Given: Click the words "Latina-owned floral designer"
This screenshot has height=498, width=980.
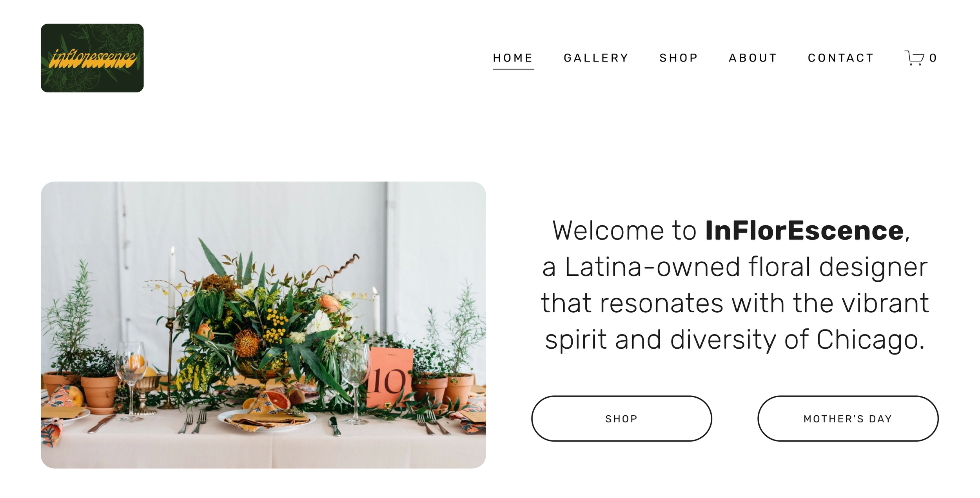Looking at the screenshot, I should (x=746, y=267).
